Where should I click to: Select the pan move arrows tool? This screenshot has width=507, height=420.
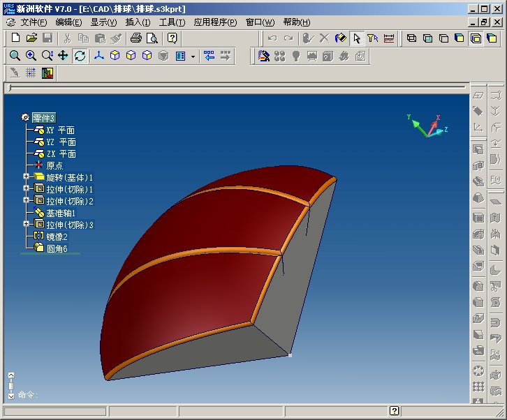63,56
